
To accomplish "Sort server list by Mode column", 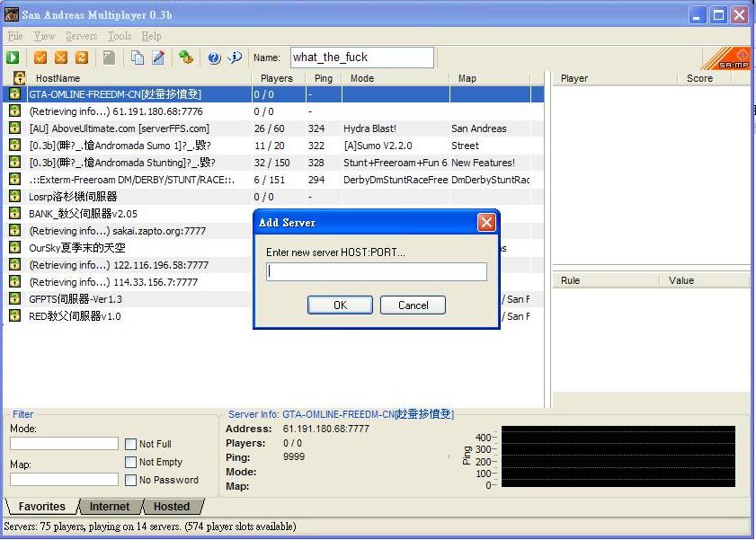I will 396,78.
